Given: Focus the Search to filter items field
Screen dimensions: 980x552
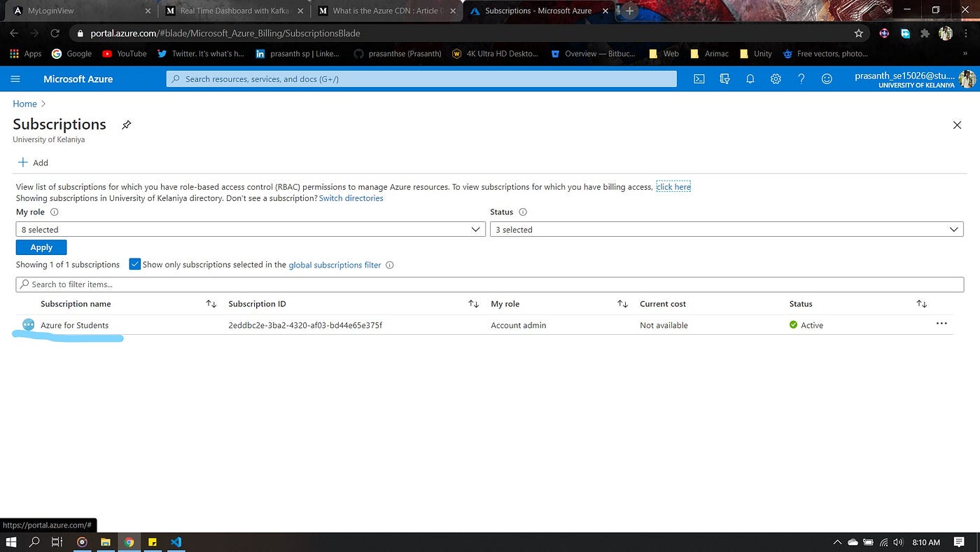Looking at the screenshot, I should click(490, 284).
